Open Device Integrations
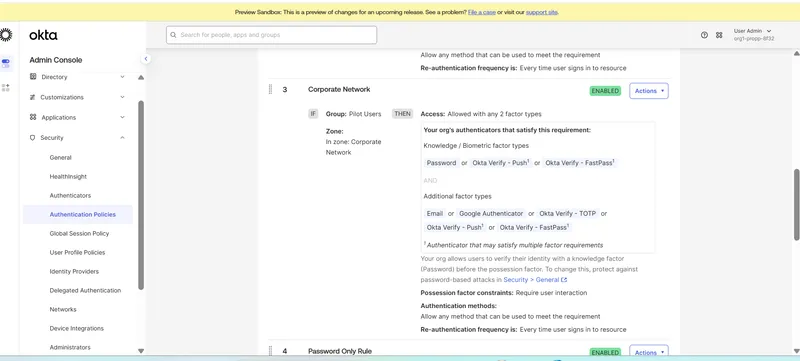This screenshot has width=800, height=361. point(77,328)
